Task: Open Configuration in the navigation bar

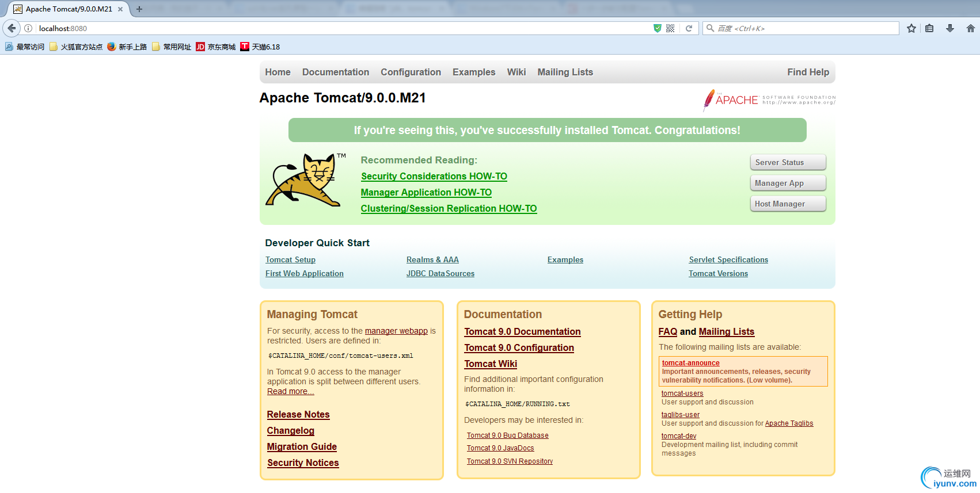Action: point(411,72)
